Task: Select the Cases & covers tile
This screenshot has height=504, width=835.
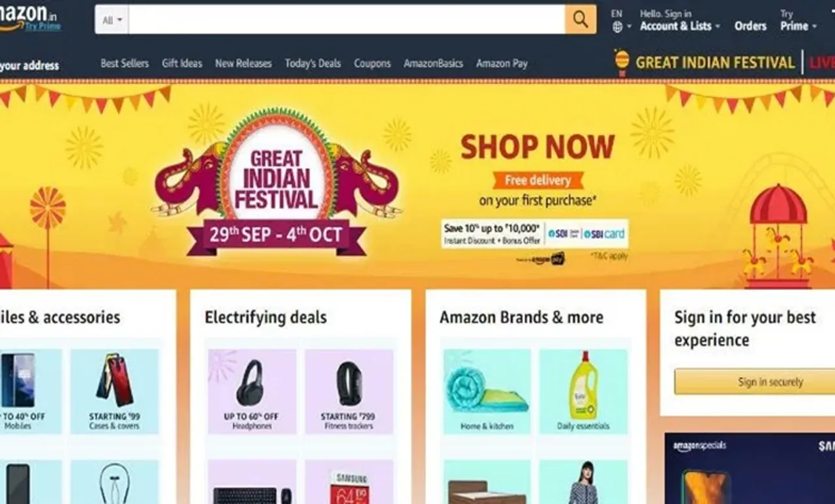Action: (x=114, y=391)
